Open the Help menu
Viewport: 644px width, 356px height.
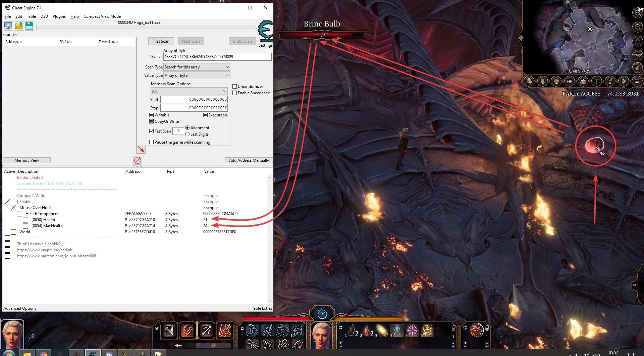[x=74, y=16]
